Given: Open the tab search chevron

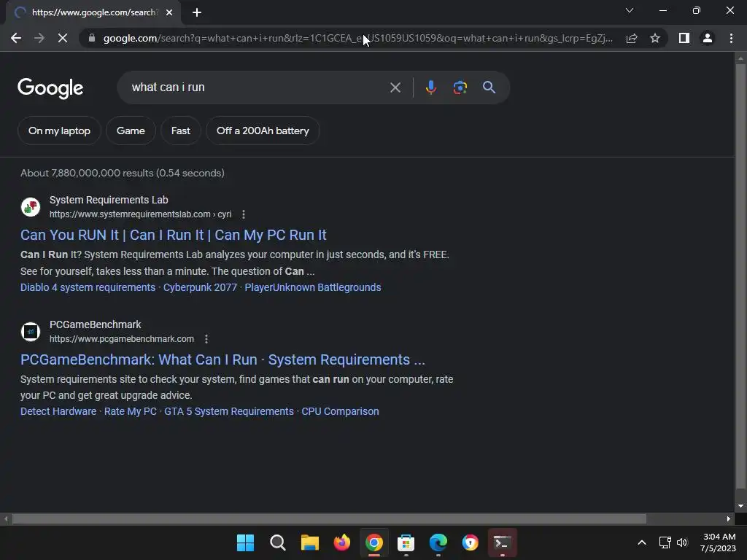Looking at the screenshot, I should pos(630,10).
